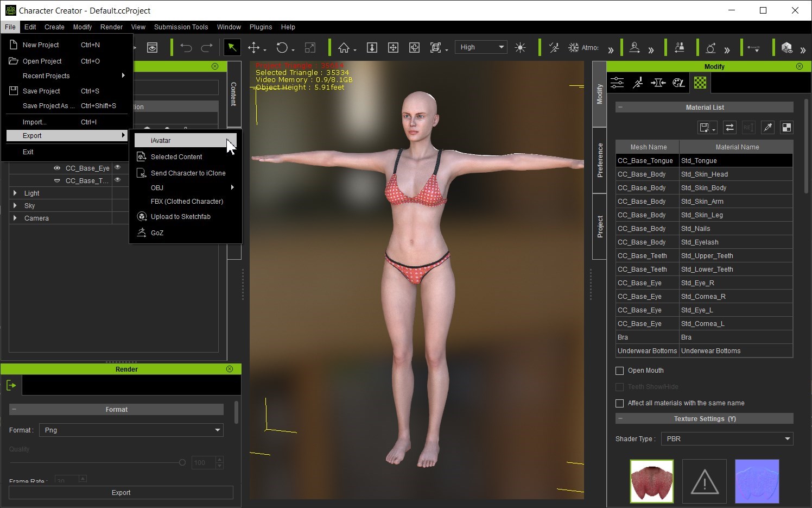The image size is (812, 508).
Task: Open the Attribute sliders tab in Modify
Action: click(617, 83)
